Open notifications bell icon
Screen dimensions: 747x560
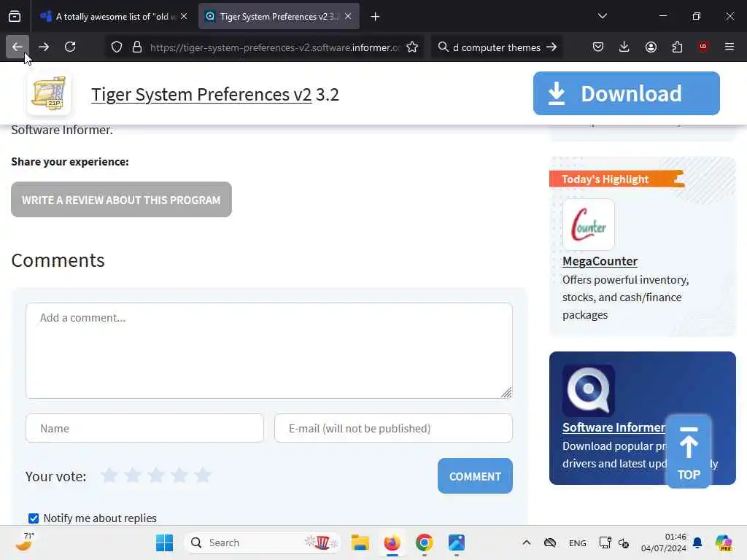[697, 542]
